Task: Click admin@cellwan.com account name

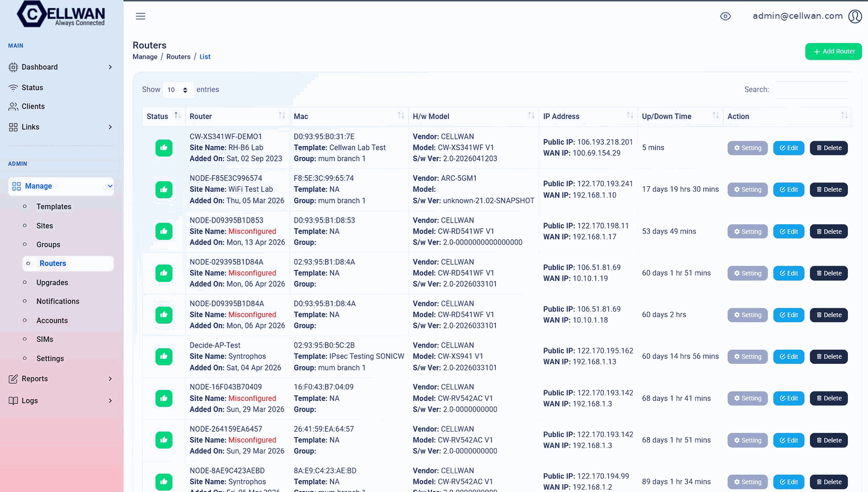Action: (x=797, y=16)
